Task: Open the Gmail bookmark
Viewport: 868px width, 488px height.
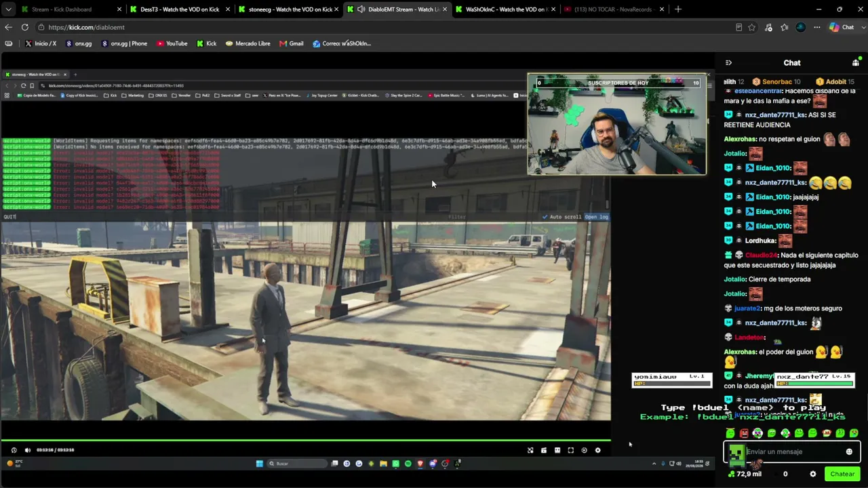Action: (x=291, y=43)
